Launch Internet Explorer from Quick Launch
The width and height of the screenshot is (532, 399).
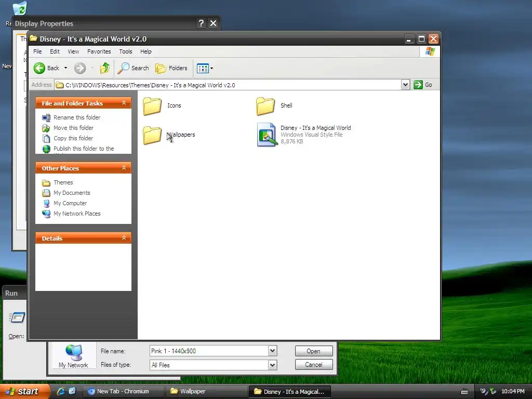[61, 391]
